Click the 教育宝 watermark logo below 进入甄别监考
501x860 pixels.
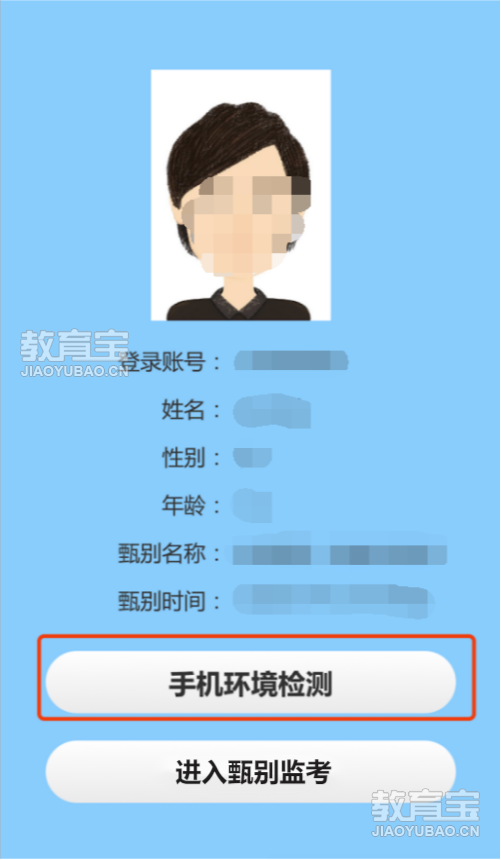425,806
